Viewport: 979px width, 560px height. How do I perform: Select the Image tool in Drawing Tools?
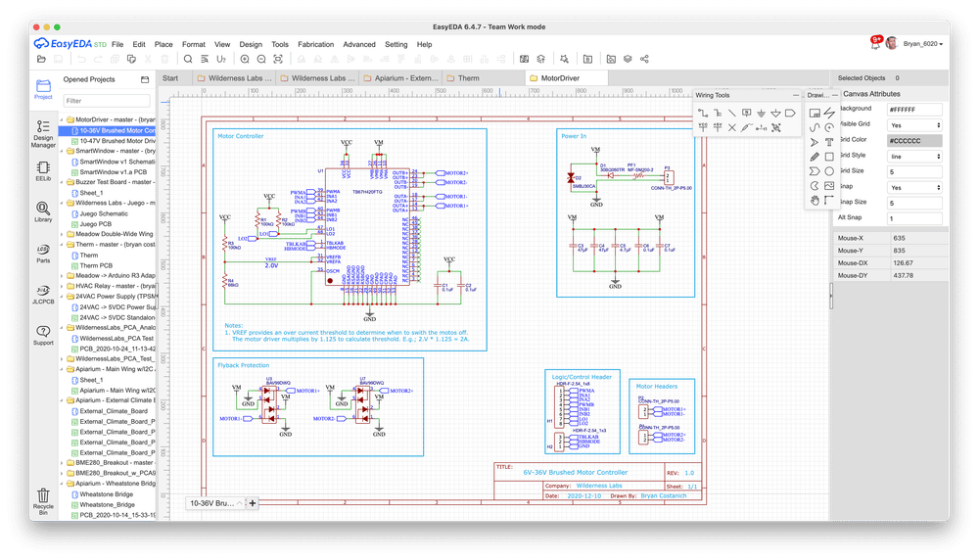point(828,185)
